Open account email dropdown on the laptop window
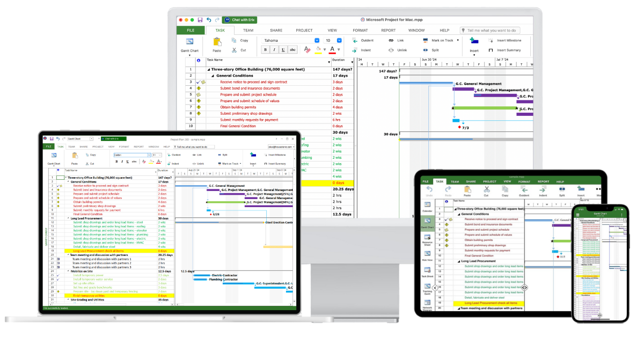 pyautogui.click(x=282, y=146)
